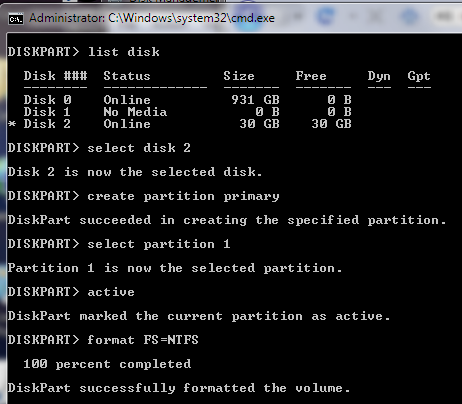This screenshot has width=462, height=404.
Task: Click the Disk 1 No Media row
Action: pos(187,112)
